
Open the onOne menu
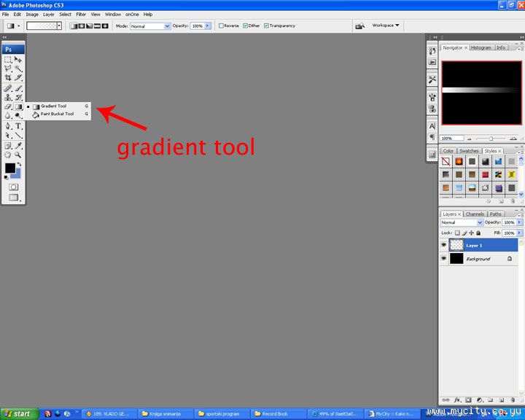point(132,15)
